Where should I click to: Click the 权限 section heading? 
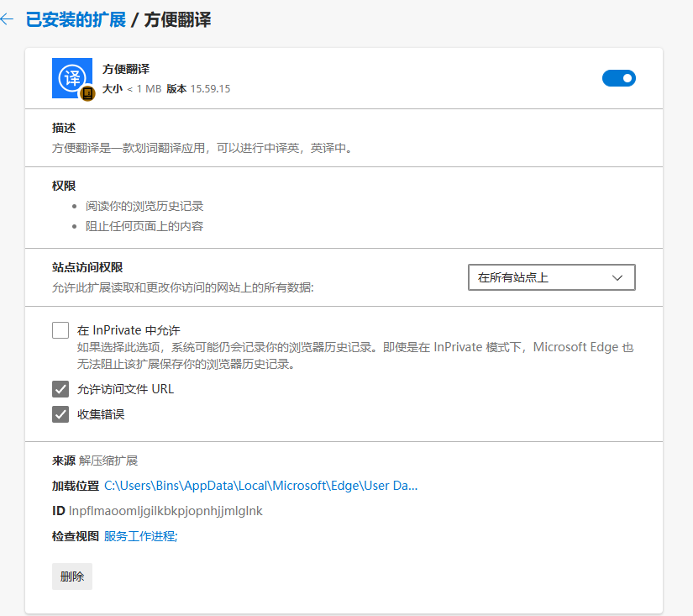coord(64,186)
